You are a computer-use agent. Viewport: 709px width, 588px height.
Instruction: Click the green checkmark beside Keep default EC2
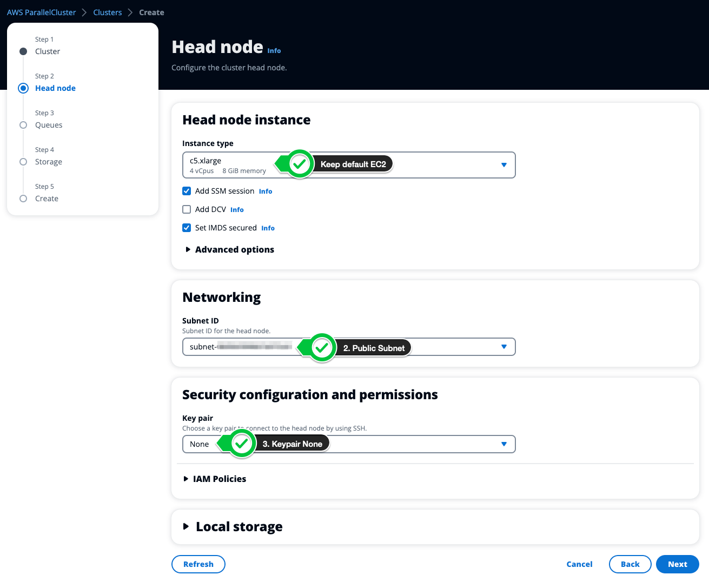300,164
